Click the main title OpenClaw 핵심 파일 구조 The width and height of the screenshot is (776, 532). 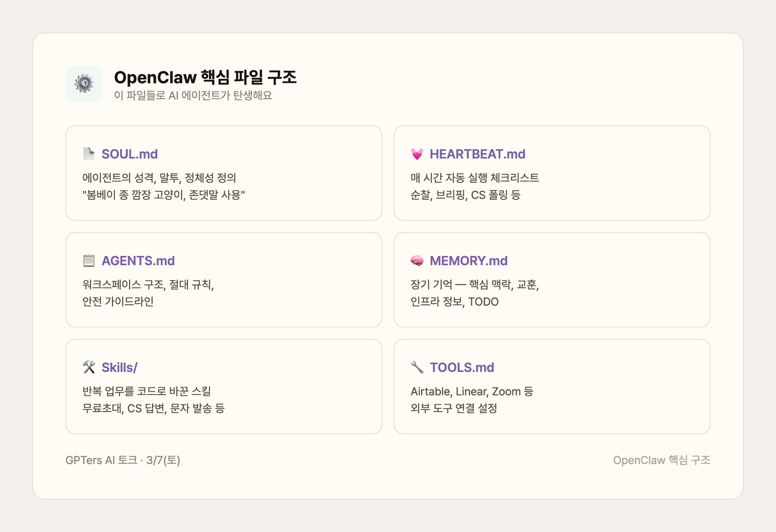click(205, 77)
